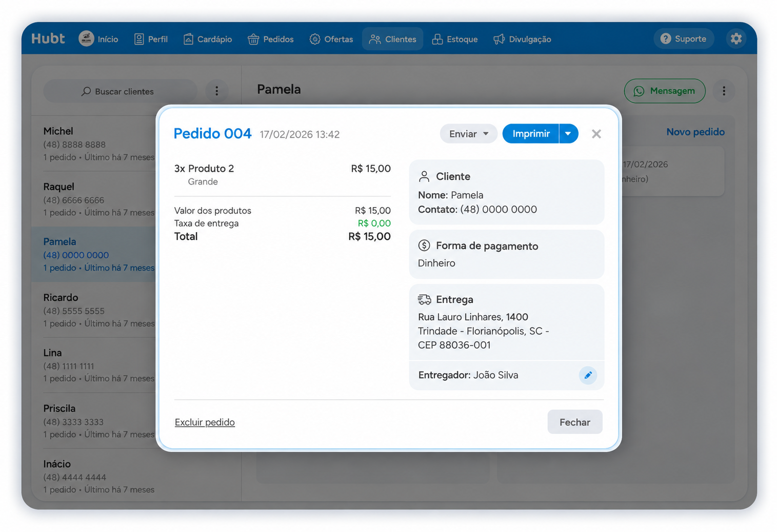Click the Suporte help button
The height and width of the screenshot is (532, 777).
tap(683, 38)
